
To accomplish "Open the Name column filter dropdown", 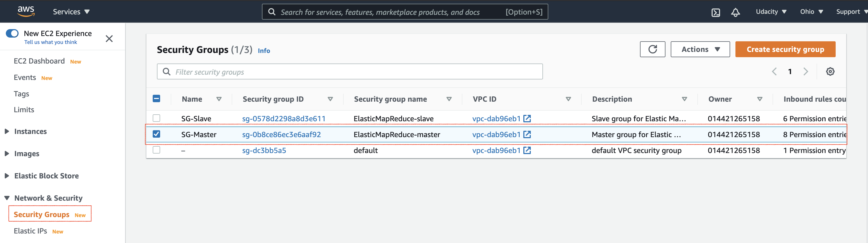I will tap(219, 99).
